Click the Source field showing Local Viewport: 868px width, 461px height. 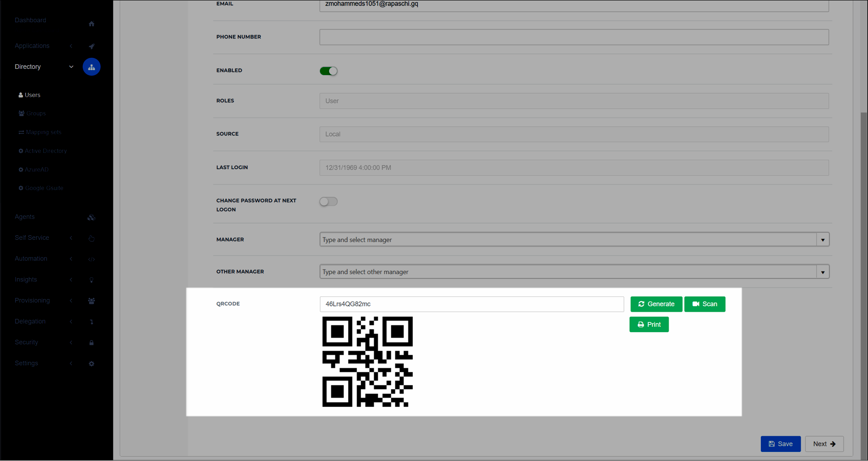tap(574, 134)
